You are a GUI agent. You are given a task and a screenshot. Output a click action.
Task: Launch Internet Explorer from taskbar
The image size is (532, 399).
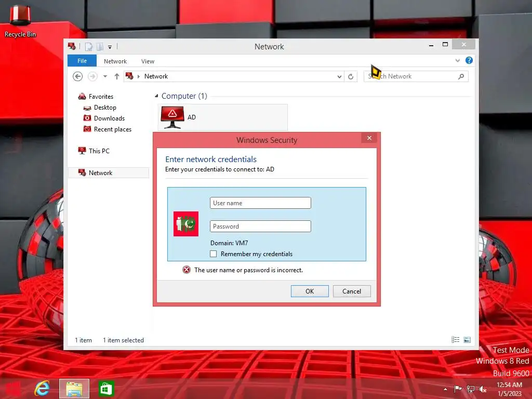42,389
